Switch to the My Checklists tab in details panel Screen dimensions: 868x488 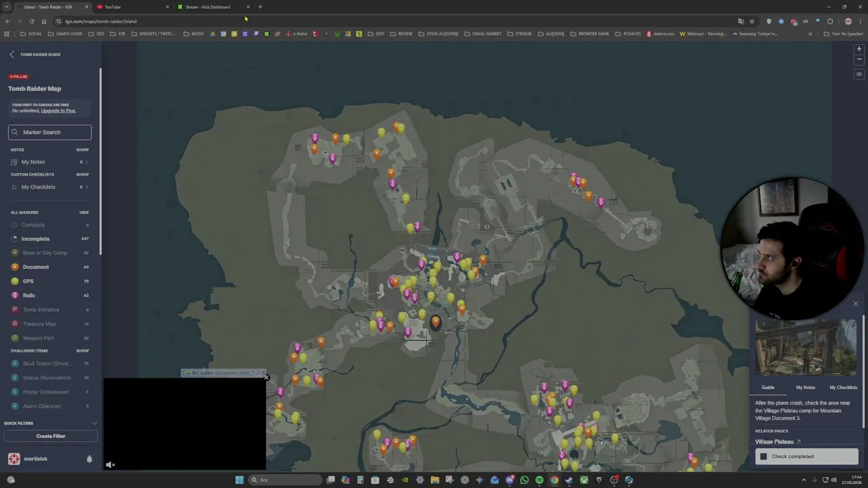[x=843, y=388]
